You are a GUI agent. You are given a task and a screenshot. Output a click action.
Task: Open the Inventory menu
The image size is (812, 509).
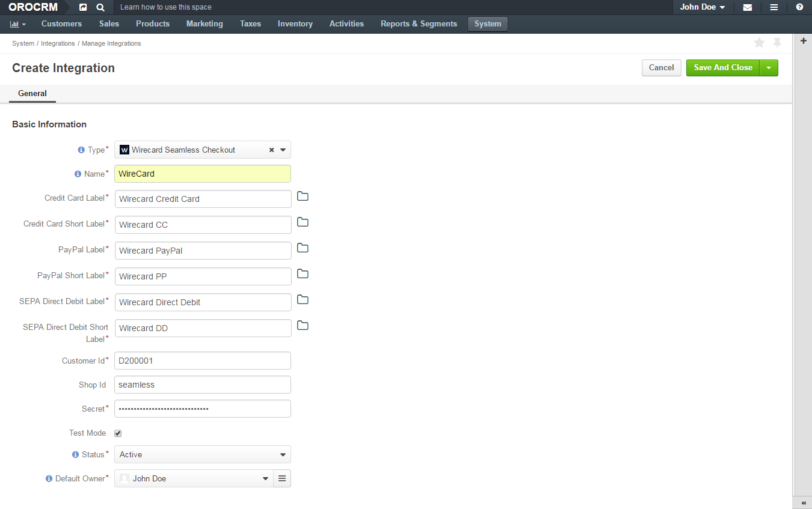point(295,24)
